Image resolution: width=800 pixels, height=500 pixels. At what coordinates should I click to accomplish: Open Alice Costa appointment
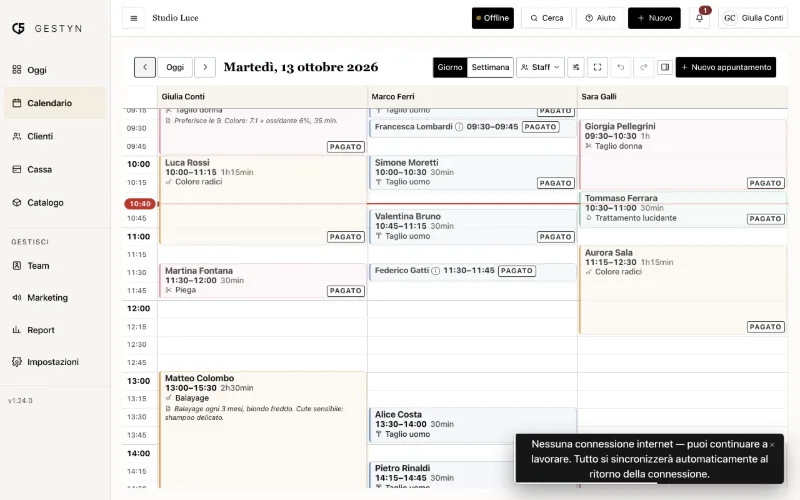tap(472, 424)
